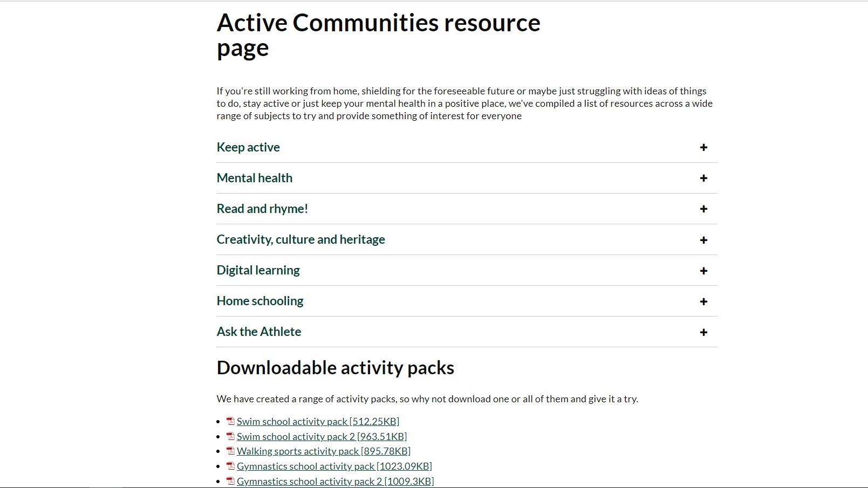This screenshot has height=488, width=868.
Task: Click the plus icon beside Ask the Athlete
Action: [703, 332]
